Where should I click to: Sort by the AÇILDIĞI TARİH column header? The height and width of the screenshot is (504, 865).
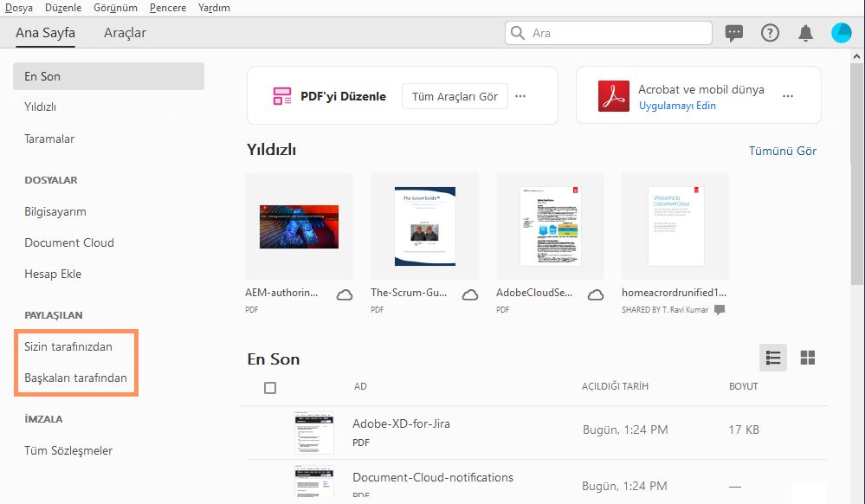pyautogui.click(x=615, y=386)
